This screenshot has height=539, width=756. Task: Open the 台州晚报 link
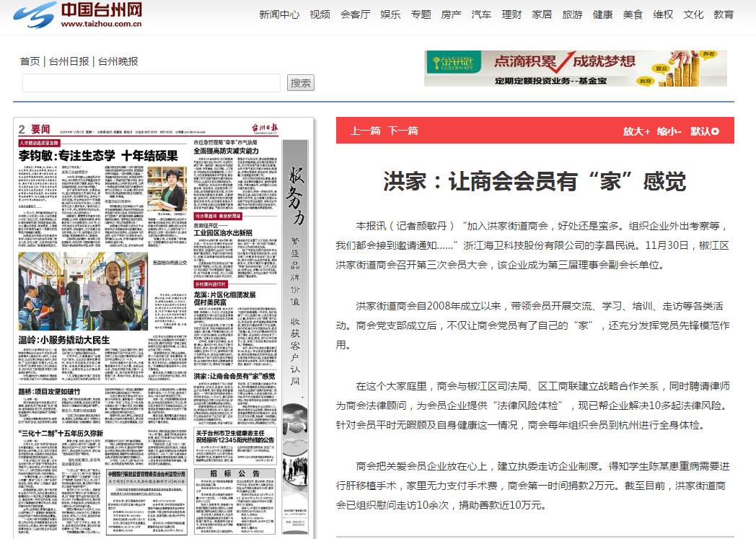(x=118, y=61)
